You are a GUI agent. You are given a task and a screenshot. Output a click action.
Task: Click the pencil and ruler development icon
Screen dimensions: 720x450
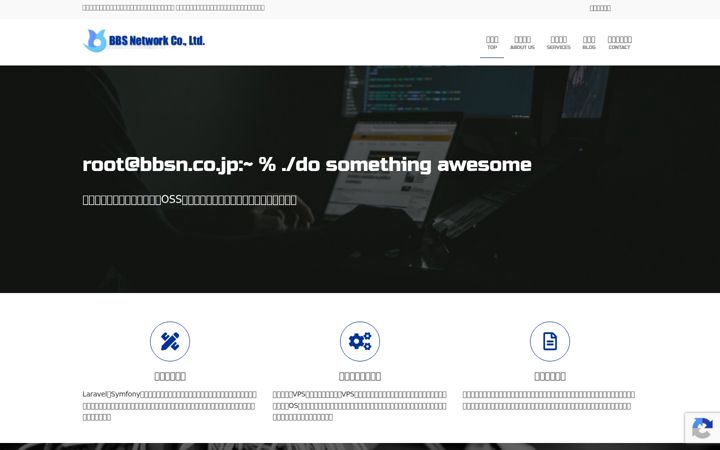coord(170,341)
